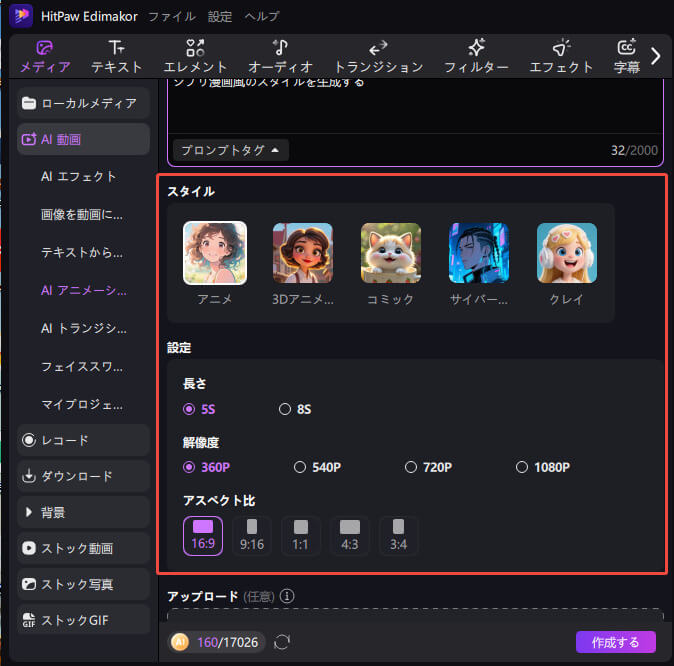Select the 8S length radio button
This screenshot has width=674, height=666.
coord(285,409)
